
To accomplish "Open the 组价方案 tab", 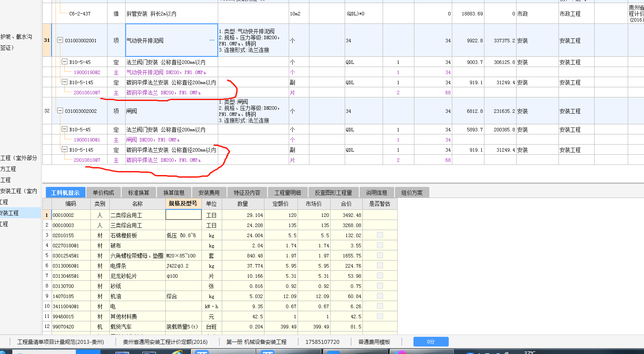I will (412, 193).
